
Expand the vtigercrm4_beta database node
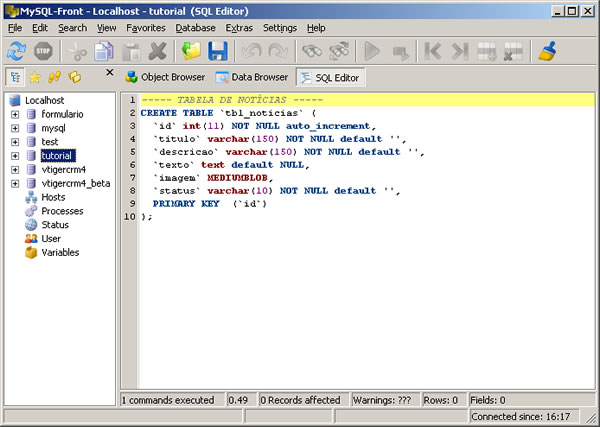[x=15, y=184]
